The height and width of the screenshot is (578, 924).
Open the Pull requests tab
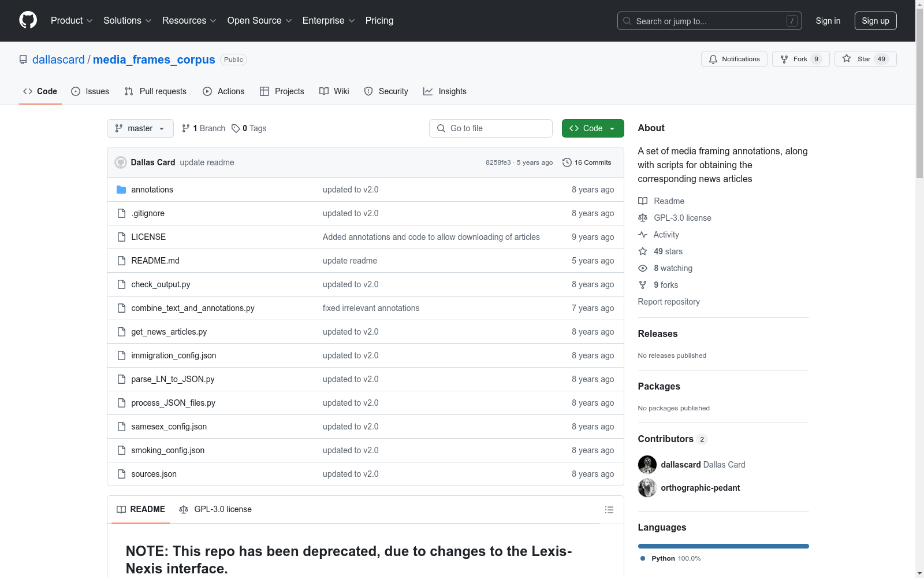point(155,91)
